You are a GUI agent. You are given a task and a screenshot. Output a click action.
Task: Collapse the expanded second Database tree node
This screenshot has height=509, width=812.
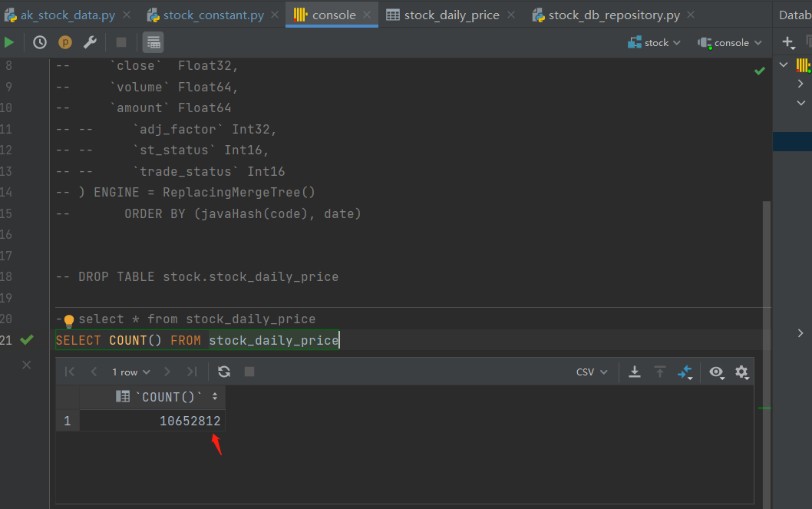[801, 103]
